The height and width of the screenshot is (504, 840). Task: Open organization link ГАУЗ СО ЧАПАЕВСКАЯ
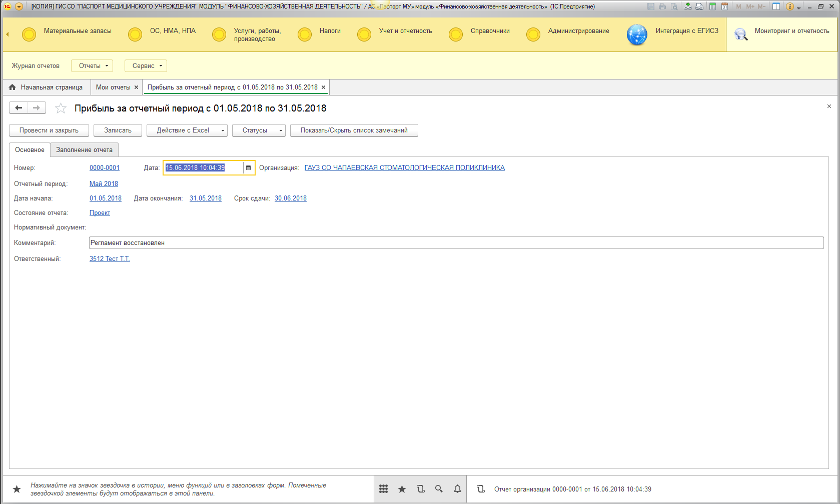click(404, 168)
